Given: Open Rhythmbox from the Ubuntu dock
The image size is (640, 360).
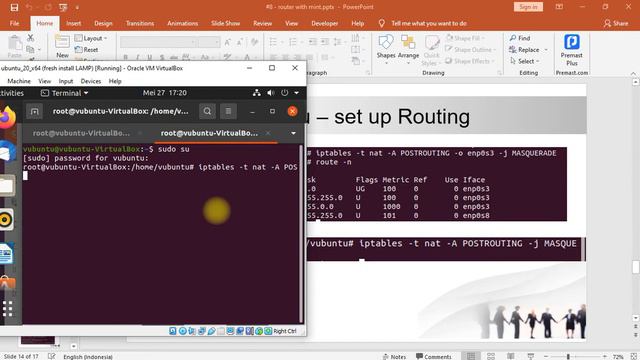Looking at the screenshot, I should point(6,220).
